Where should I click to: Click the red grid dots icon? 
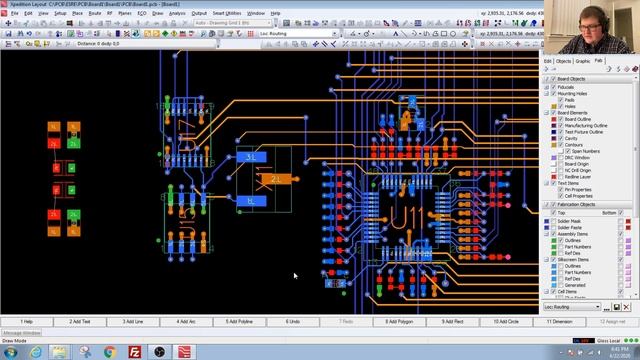point(251,34)
